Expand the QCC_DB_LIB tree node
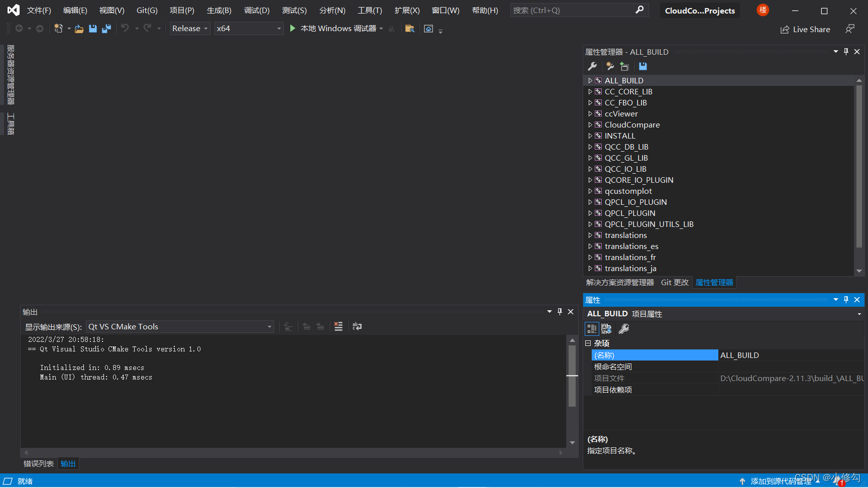 (590, 147)
